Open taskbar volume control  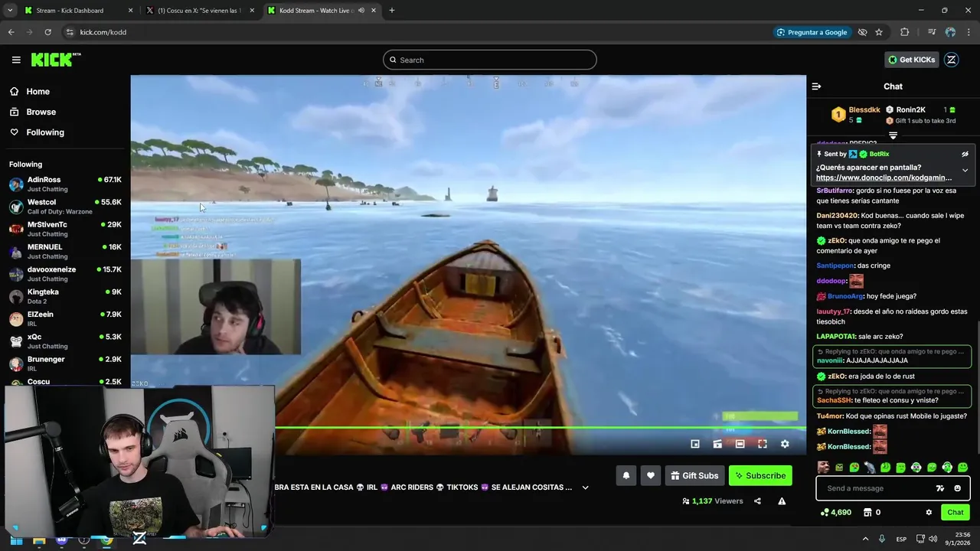point(933,539)
